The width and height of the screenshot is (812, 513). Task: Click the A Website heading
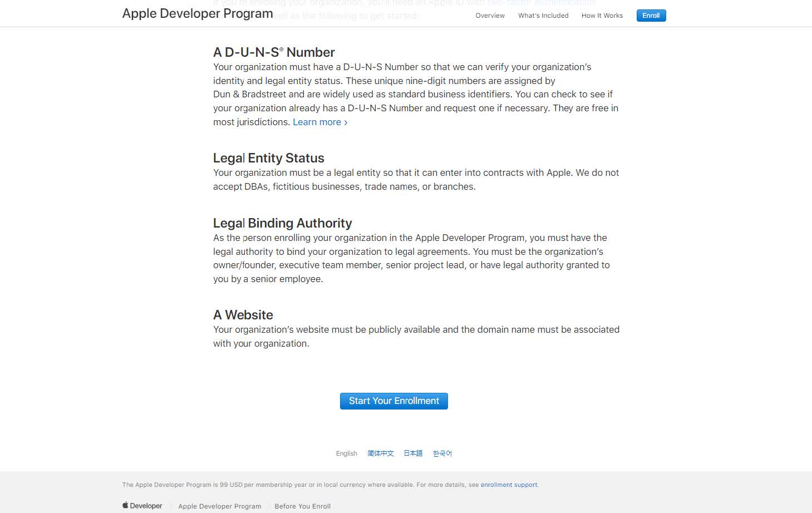coord(243,315)
